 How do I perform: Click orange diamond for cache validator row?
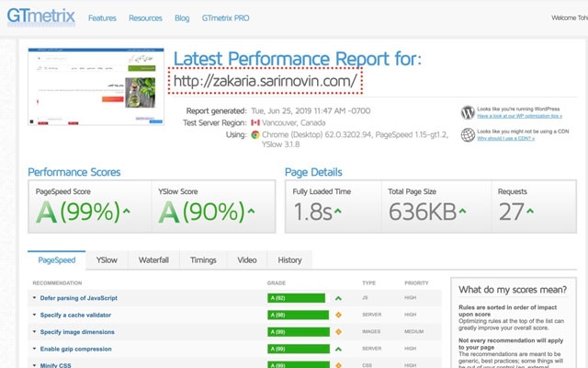[338, 315]
